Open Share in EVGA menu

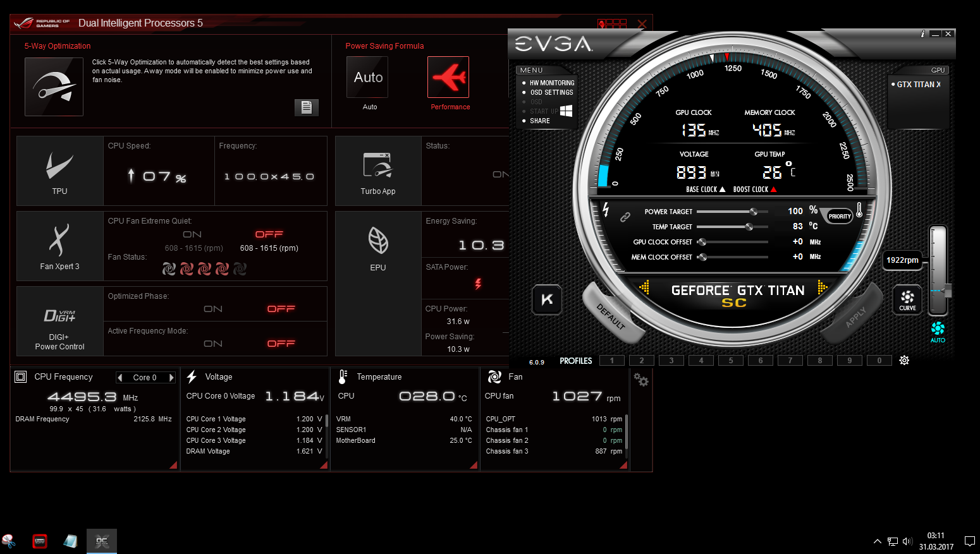coord(539,121)
